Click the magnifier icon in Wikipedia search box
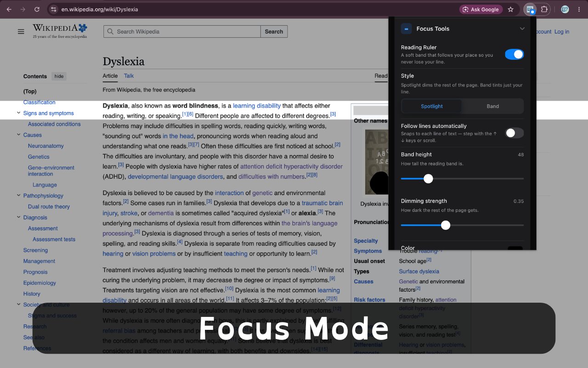Image resolution: width=588 pixels, height=368 pixels. pyautogui.click(x=110, y=32)
